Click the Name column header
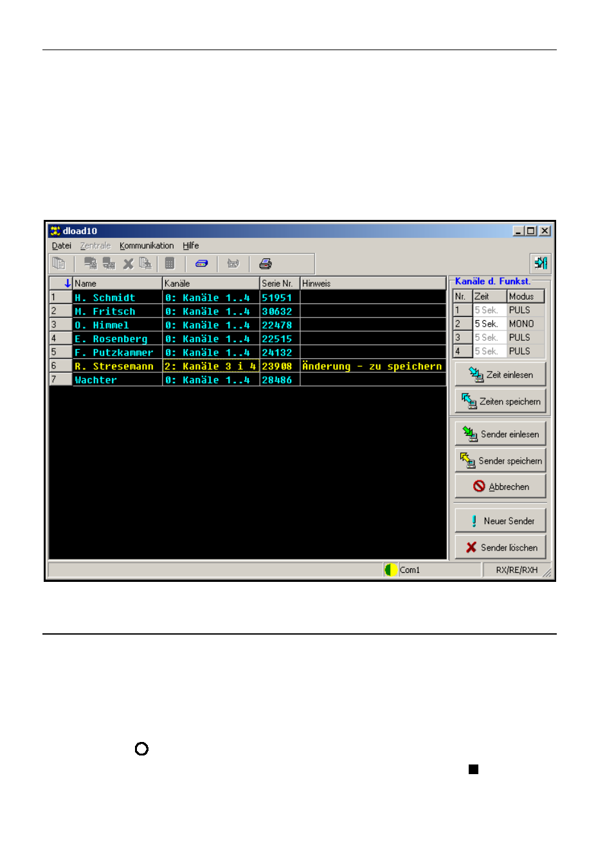This screenshot has height=868, width=614. coord(117,283)
